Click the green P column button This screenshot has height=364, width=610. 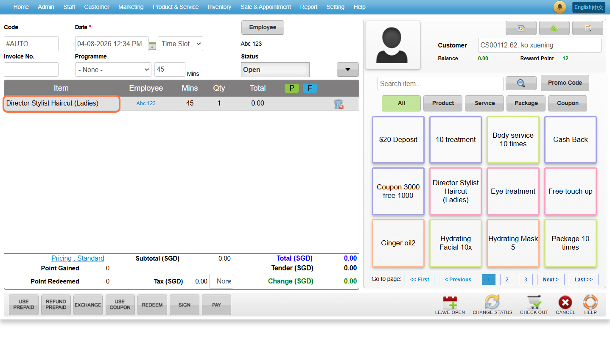pyautogui.click(x=292, y=88)
